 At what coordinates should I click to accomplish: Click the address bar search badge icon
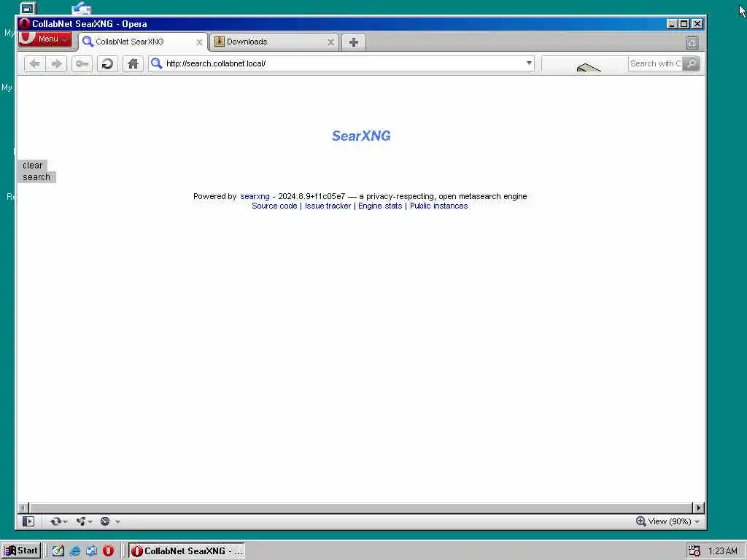[x=156, y=63]
